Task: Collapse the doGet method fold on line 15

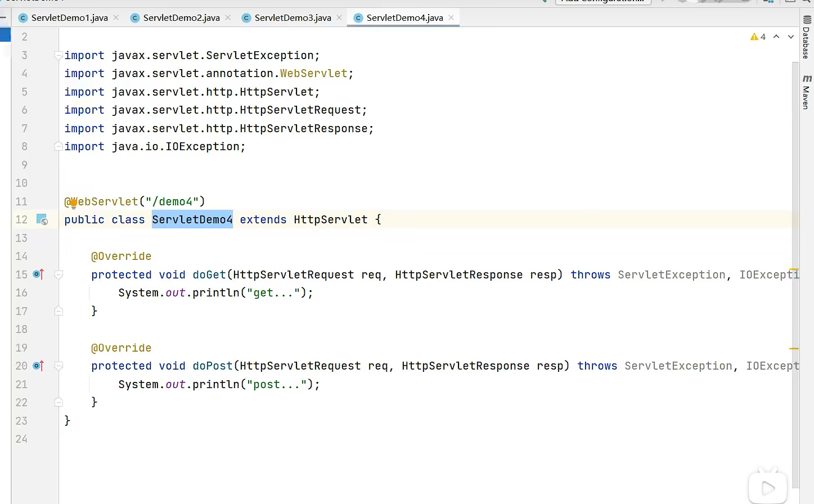Action: (58, 274)
